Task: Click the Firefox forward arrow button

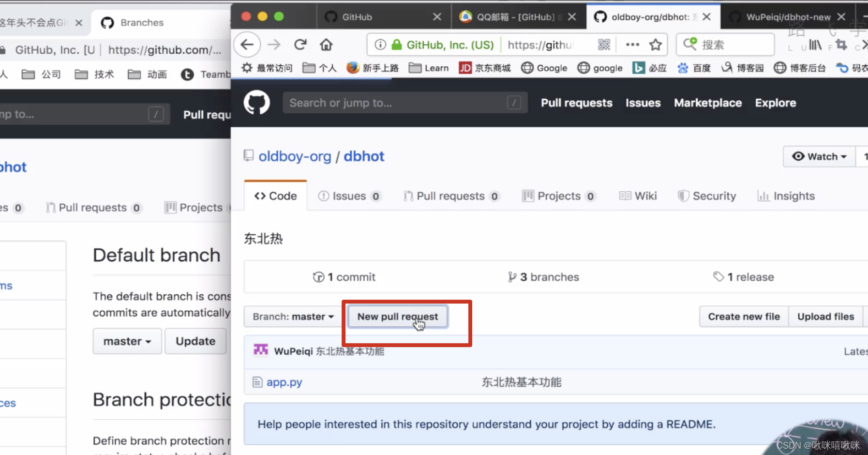Action: coord(274,45)
